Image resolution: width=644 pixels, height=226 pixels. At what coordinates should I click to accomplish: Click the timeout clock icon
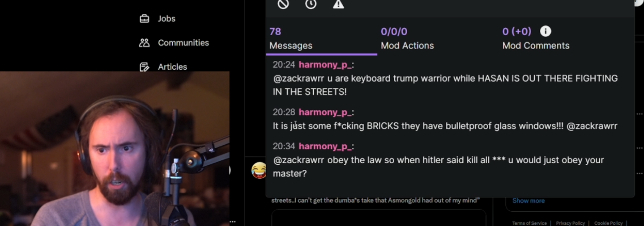[311, 4]
